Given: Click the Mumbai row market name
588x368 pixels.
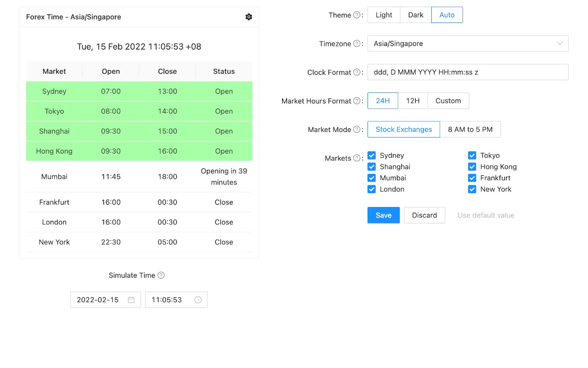Looking at the screenshot, I should point(54,177).
